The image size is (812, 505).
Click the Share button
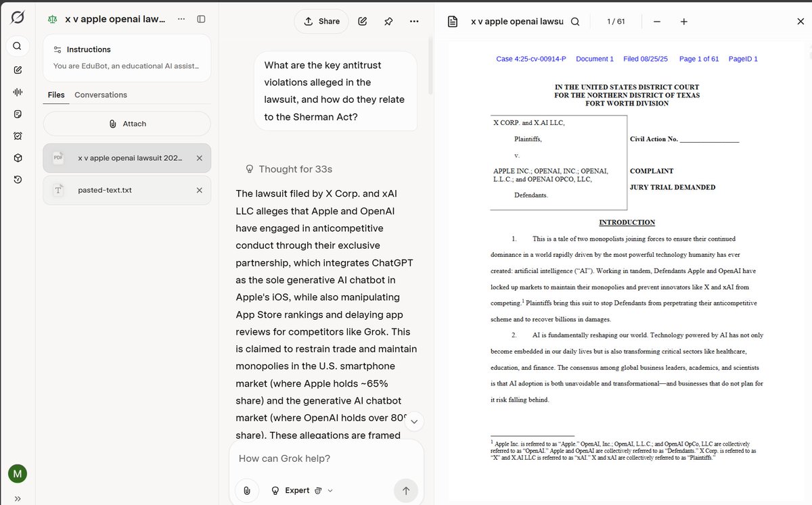(321, 21)
